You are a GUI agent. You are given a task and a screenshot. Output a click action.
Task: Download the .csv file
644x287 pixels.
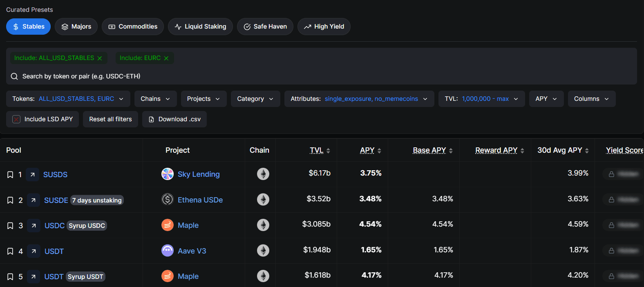pyautogui.click(x=174, y=119)
